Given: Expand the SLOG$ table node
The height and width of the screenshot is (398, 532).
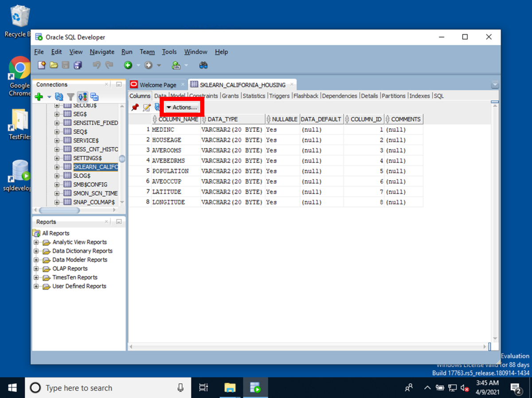Looking at the screenshot, I should click(57, 176).
